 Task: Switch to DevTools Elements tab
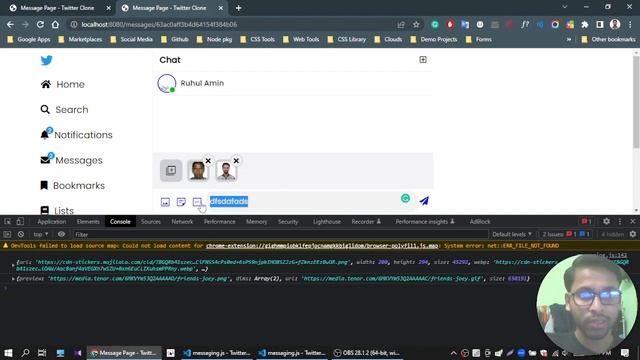tap(88, 222)
